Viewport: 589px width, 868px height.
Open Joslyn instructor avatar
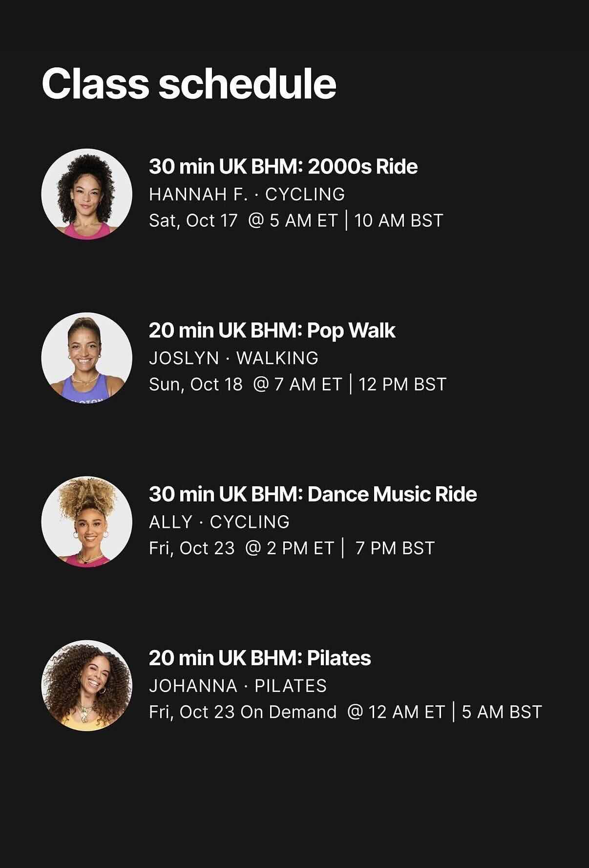pos(86,358)
